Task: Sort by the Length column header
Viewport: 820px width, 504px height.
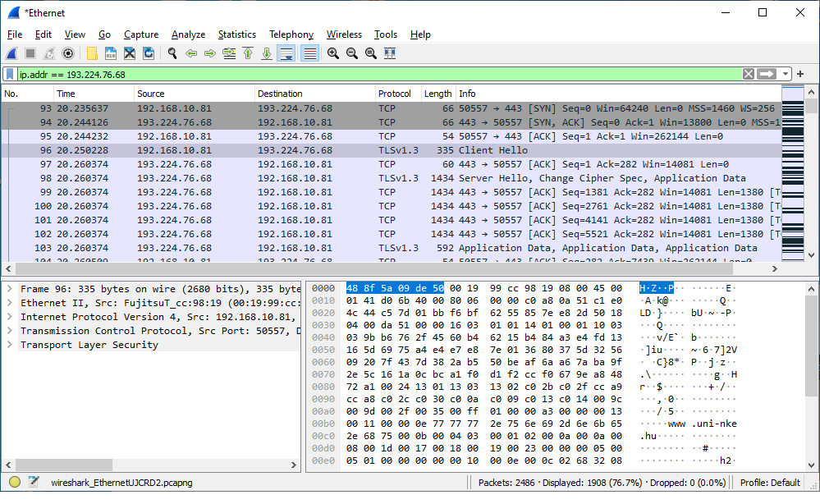Action: 438,94
